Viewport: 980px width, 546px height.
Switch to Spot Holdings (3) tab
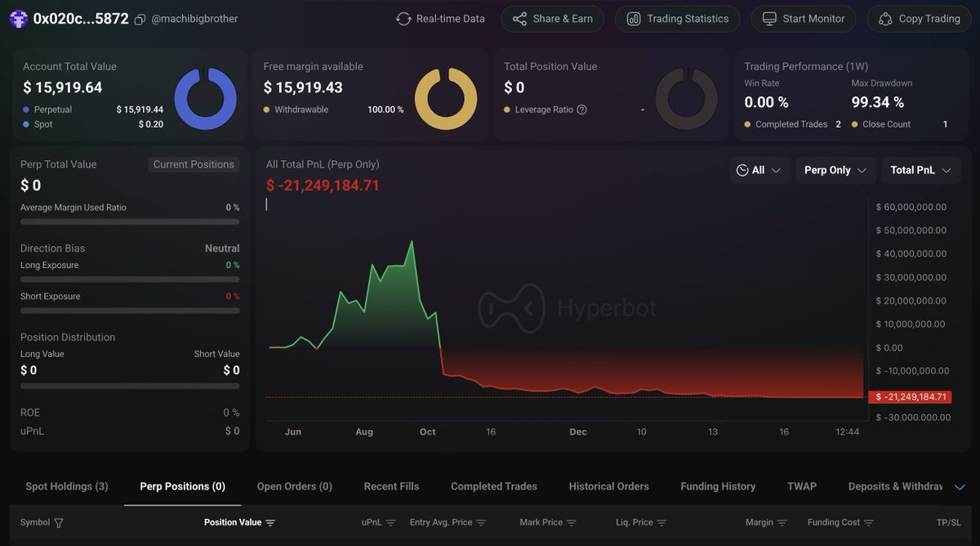pos(67,486)
